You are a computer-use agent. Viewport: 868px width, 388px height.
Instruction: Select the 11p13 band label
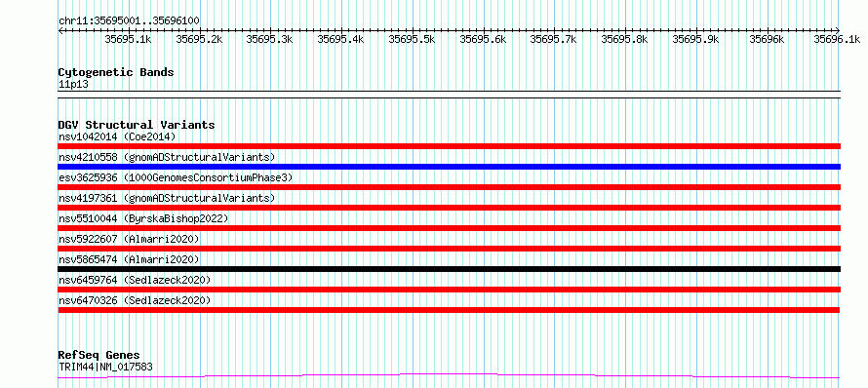[x=73, y=84]
